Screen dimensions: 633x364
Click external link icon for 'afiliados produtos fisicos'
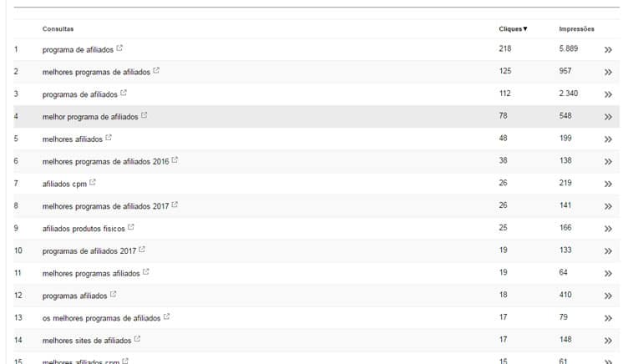point(131,227)
